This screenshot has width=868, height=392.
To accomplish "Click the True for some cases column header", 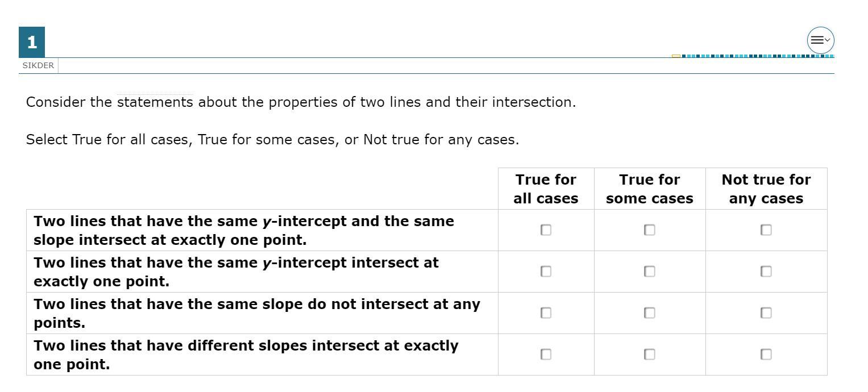I will click(650, 189).
